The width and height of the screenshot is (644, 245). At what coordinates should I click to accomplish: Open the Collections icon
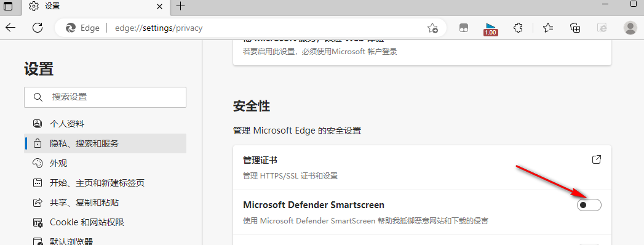[x=575, y=28]
